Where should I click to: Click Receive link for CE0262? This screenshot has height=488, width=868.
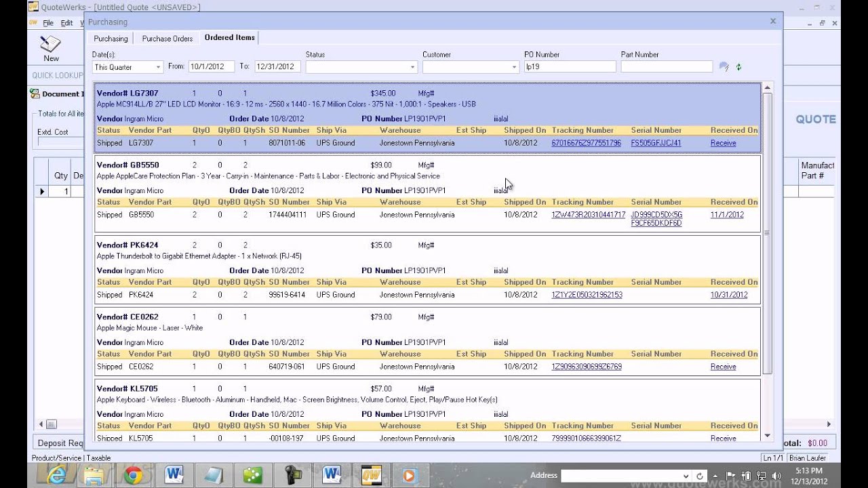[x=723, y=367]
